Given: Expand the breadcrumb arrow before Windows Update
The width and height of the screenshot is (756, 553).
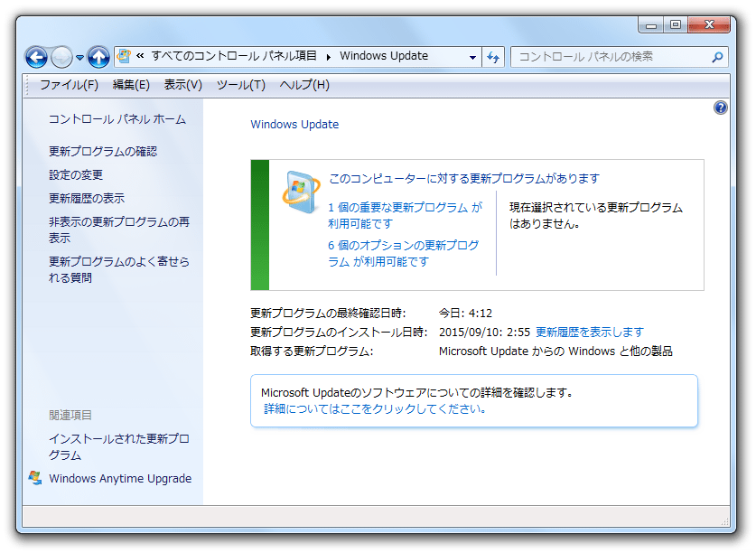Looking at the screenshot, I should point(329,57).
